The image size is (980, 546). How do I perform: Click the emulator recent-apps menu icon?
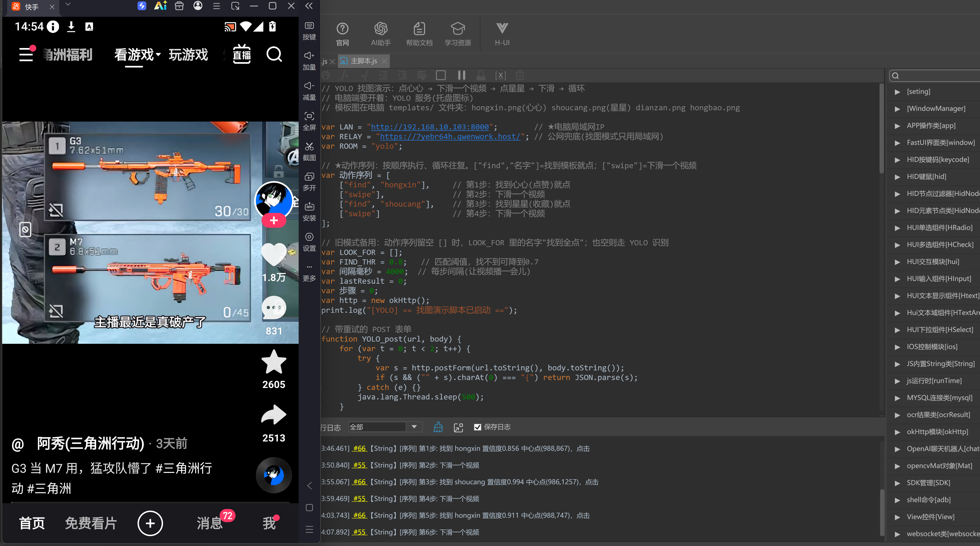(309, 529)
